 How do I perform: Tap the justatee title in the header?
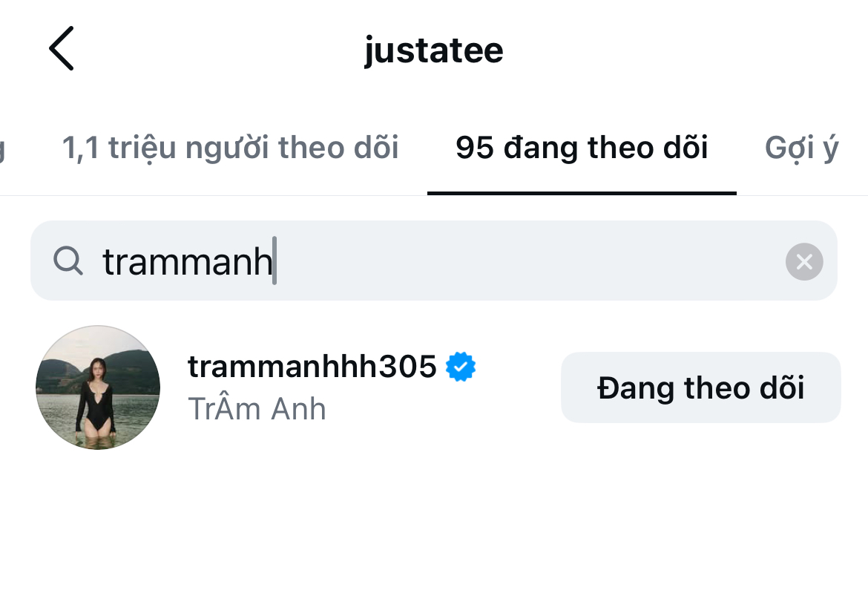[433, 50]
